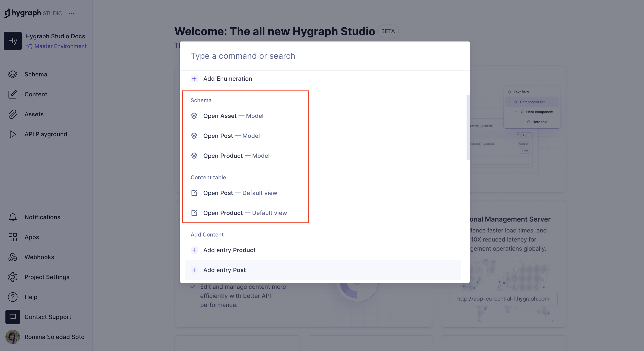This screenshot has width=644, height=351.
Task: Open the three-dot menu beside STUDIO
Action: tap(72, 13)
